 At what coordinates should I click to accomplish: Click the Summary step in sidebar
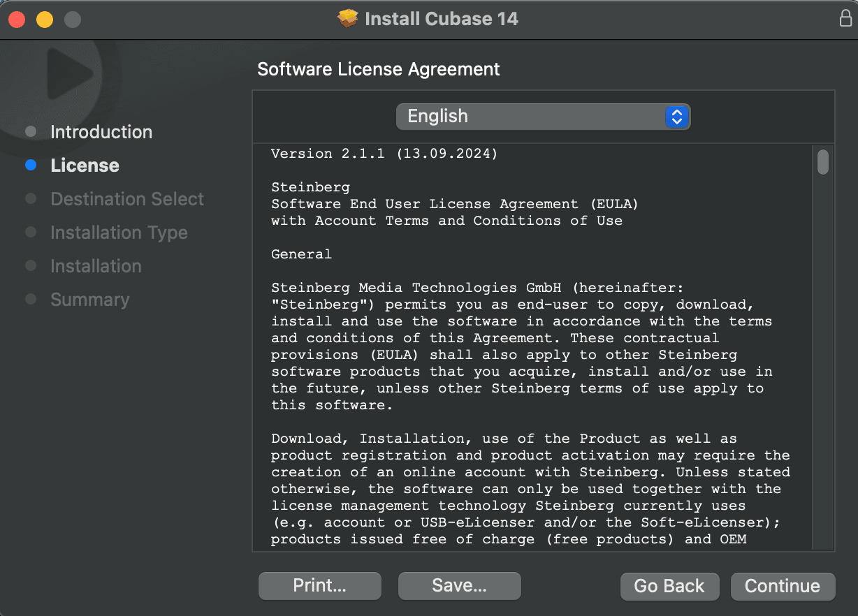tap(90, 300)
